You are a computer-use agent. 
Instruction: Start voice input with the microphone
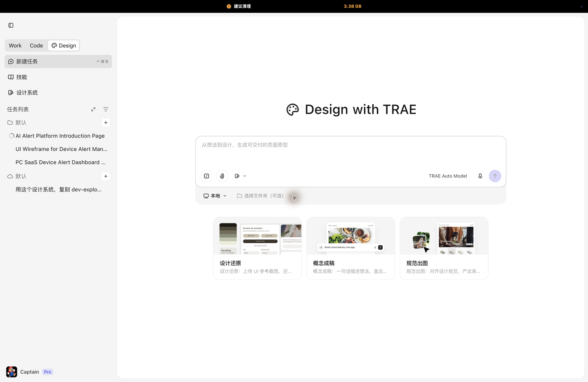480,176
